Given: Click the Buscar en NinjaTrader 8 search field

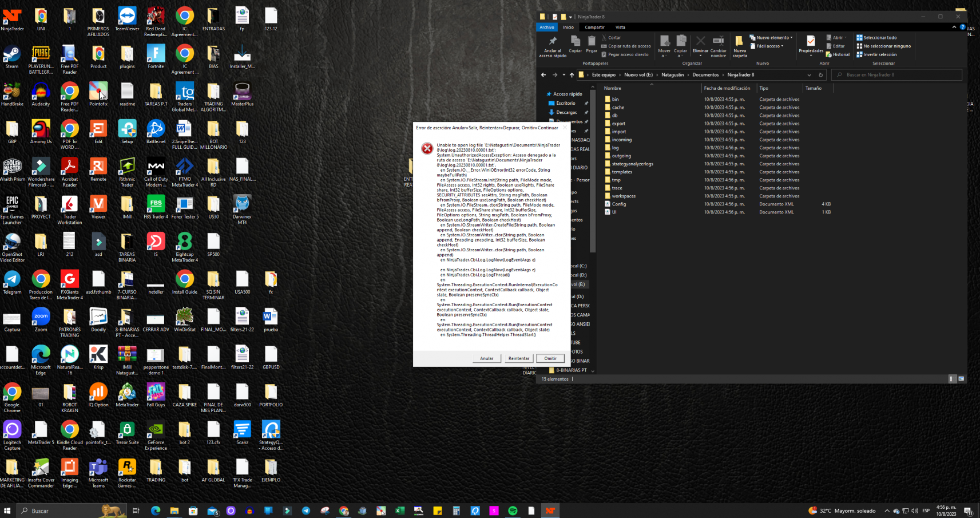Looking at the screenshot, I should (x=897, y=75).
